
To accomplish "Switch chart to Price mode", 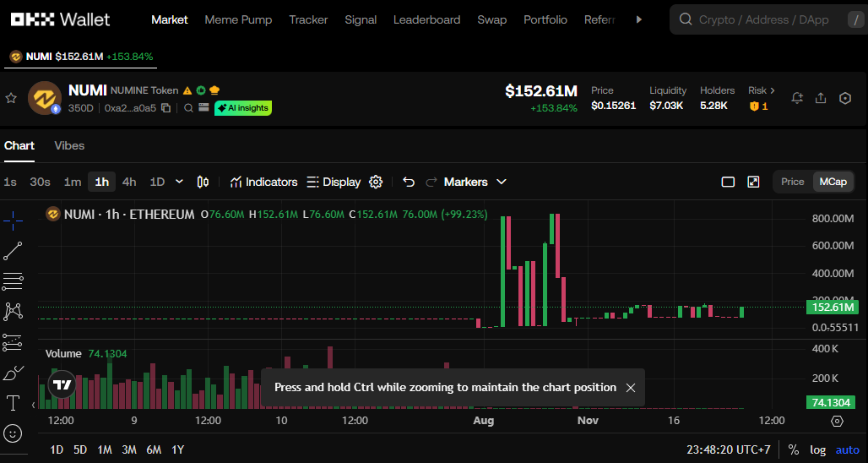I will coord(792,182).
